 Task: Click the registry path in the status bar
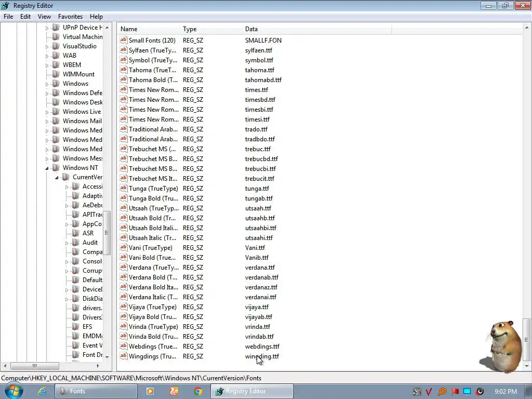click(x=131, y=378)
